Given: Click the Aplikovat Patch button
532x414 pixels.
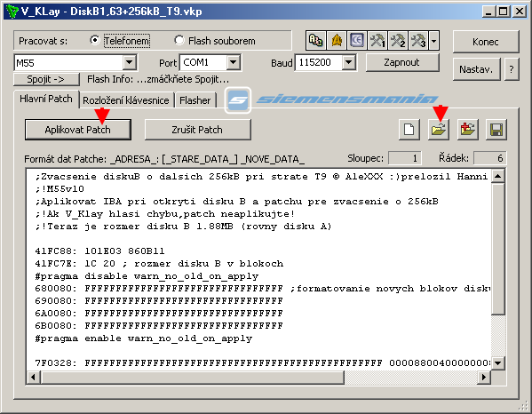Looking at the screenshot, I should pos(77,130).
